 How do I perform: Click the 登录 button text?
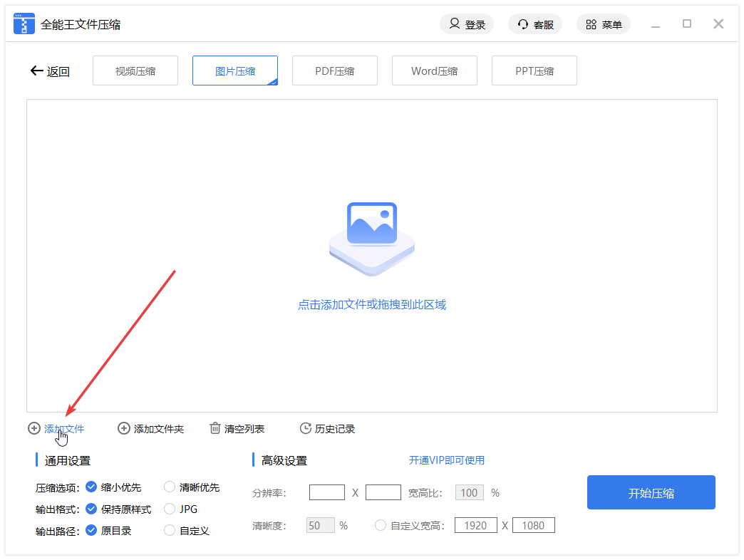pyautogui.click(x=475, y=25)
